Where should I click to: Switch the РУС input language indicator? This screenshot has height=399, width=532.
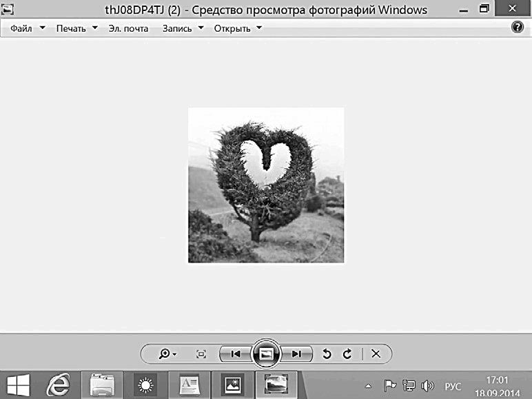(452, 386)
